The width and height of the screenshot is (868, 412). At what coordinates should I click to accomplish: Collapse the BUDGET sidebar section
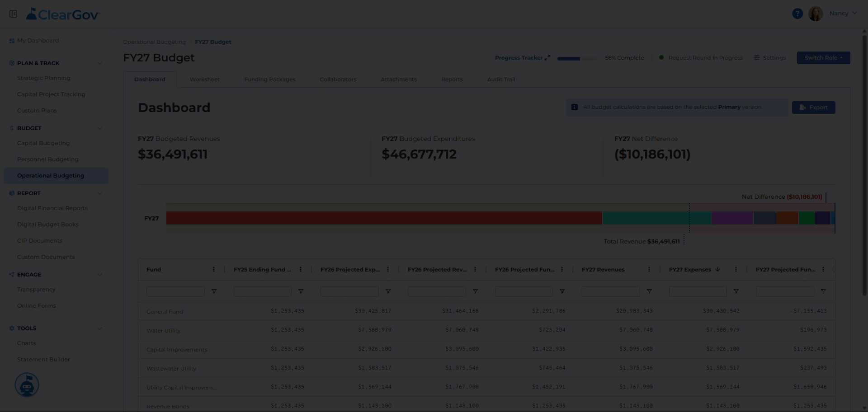click(100, 128)
